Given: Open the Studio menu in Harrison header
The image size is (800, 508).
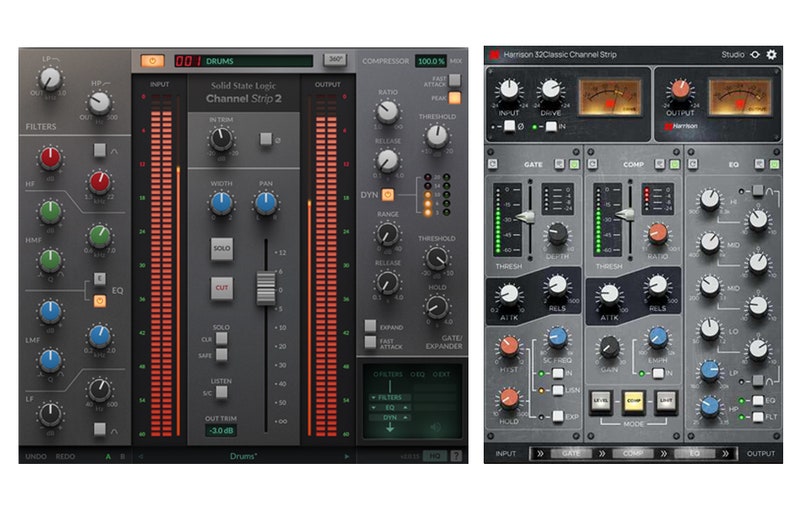Looking at the screenshot, I should pos(733,54).
